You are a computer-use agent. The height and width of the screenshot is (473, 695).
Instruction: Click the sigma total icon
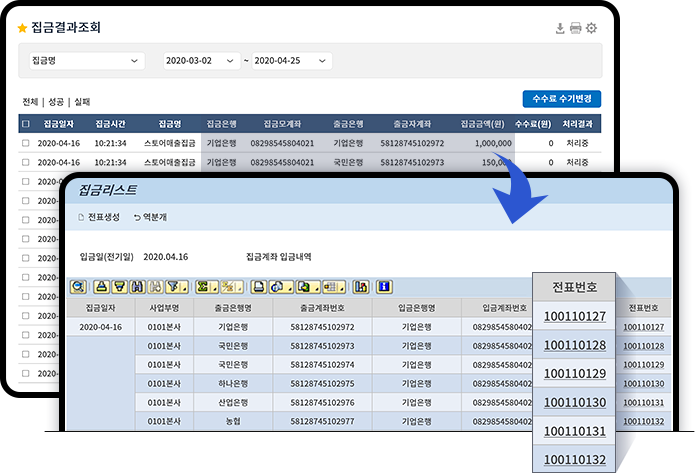[x=204, y=286]
